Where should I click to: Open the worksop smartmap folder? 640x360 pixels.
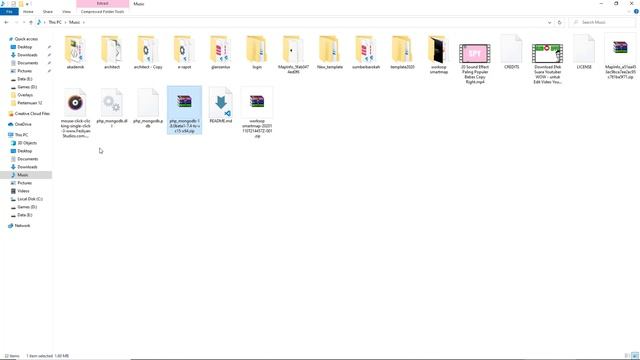pos(439,55)
